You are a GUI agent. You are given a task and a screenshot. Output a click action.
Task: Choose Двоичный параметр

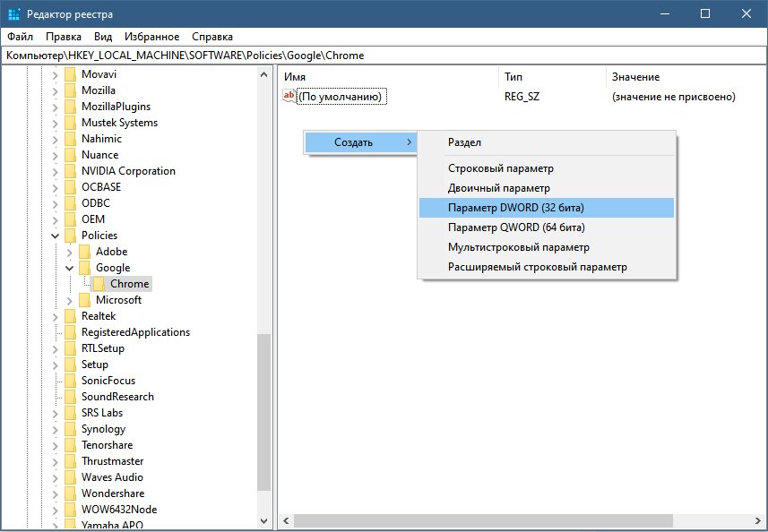tap(547, 188)
